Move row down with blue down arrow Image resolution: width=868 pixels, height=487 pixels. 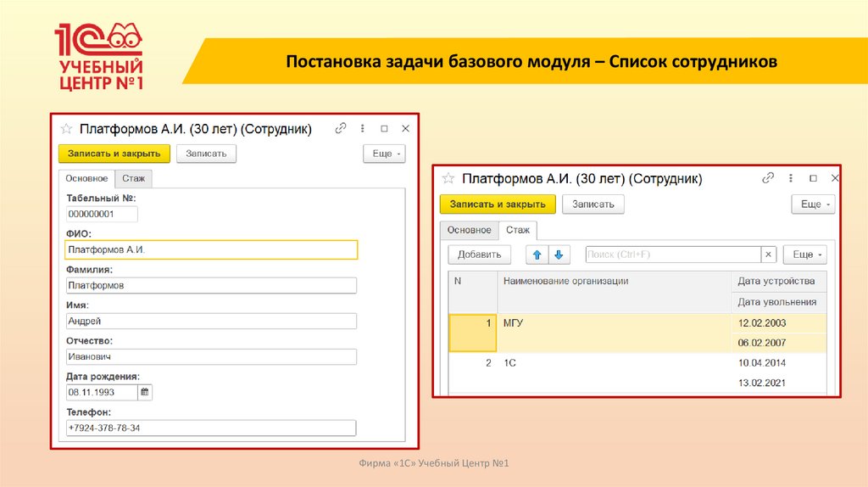tap(559, 255)
